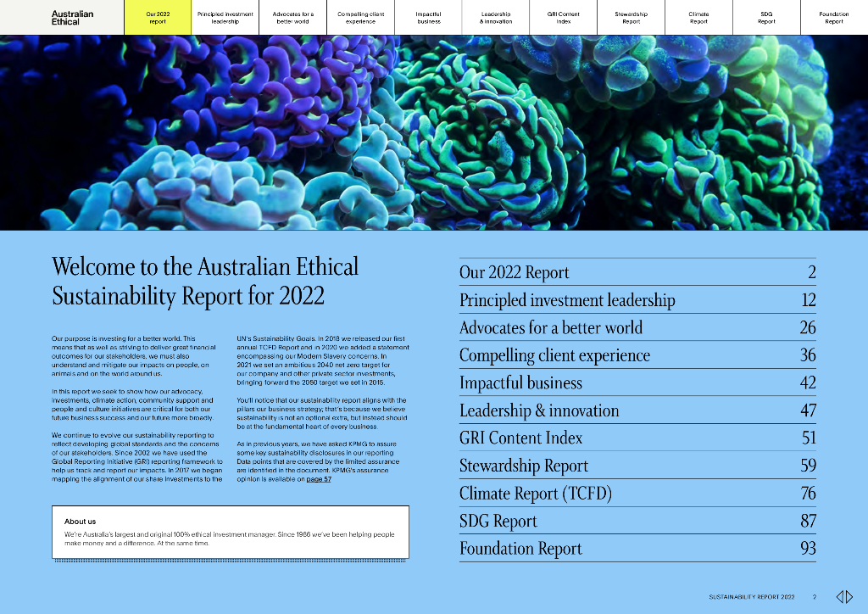This screenshot has width=868, height=614.
Task: Open the Climate Report tab in navigation
Action: [x=698, y=18]
